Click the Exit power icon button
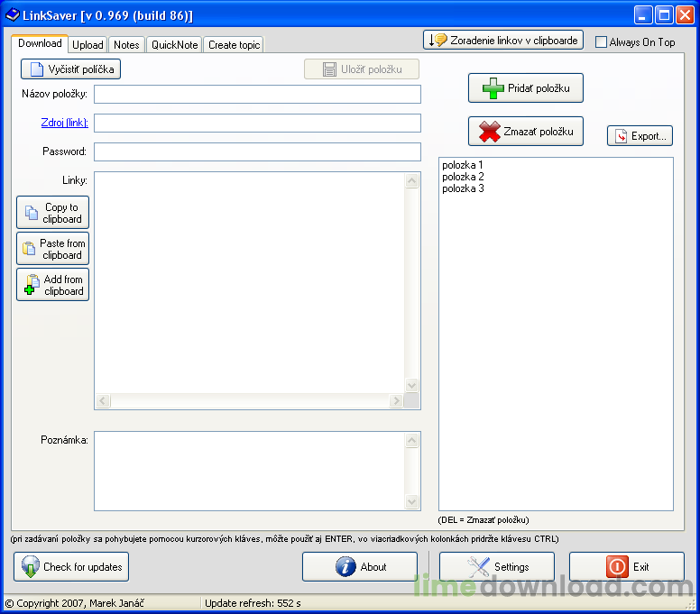 tap(627, 567)
